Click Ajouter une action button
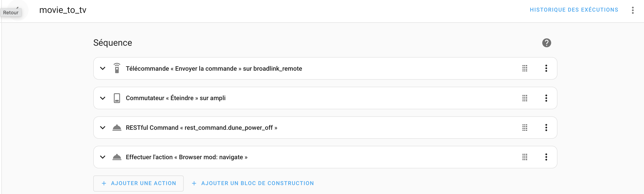Image resolution: width=644 pixels, height=194 pixels. [139, 183]
